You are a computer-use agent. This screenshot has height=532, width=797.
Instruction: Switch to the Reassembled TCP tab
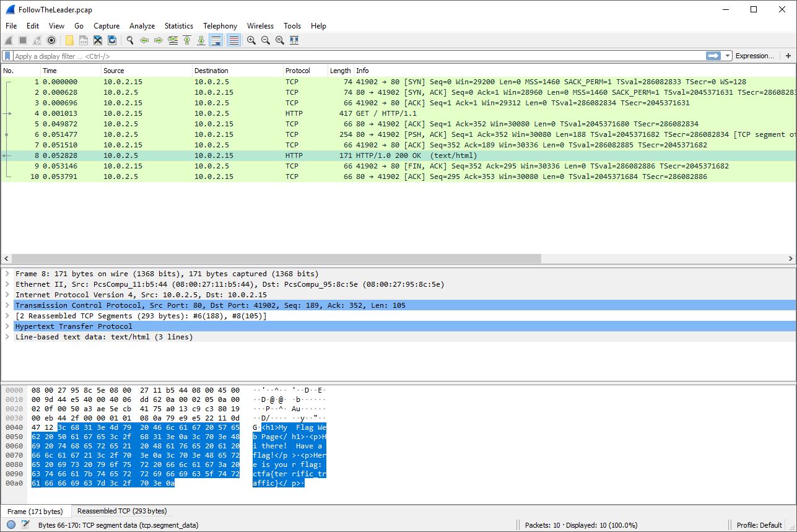[x=121, y=511]
